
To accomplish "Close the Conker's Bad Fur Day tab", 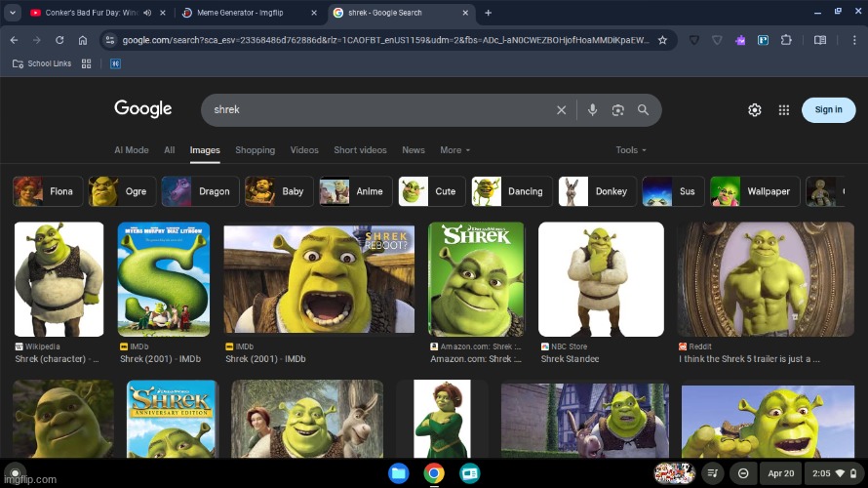I will coord(163,13).
